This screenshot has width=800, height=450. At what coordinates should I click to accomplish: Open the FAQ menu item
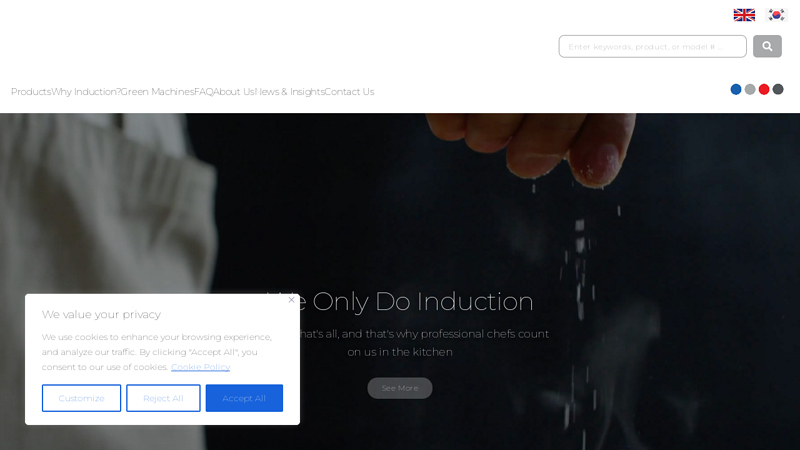203,92
